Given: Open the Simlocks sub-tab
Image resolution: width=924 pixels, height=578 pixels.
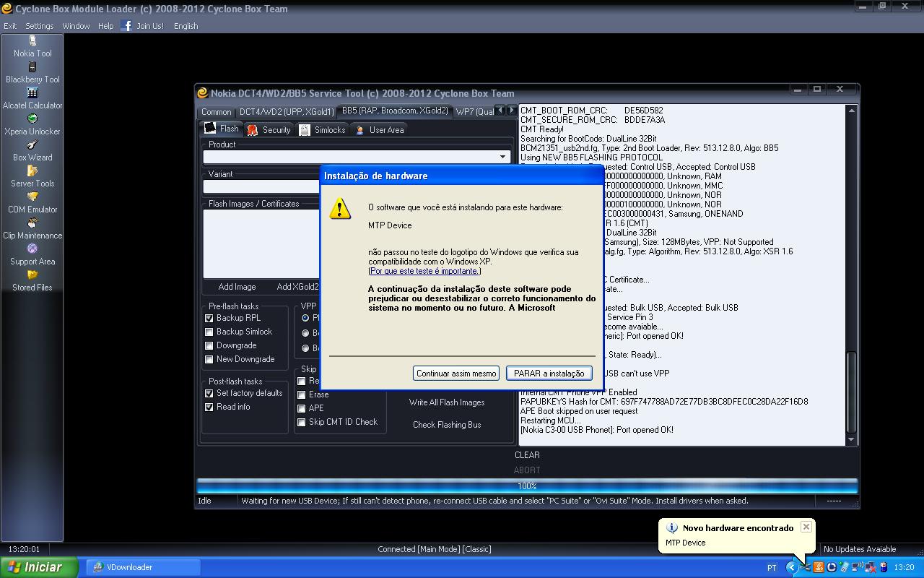Looking at the screenshot, I should (x=323, y=129).
